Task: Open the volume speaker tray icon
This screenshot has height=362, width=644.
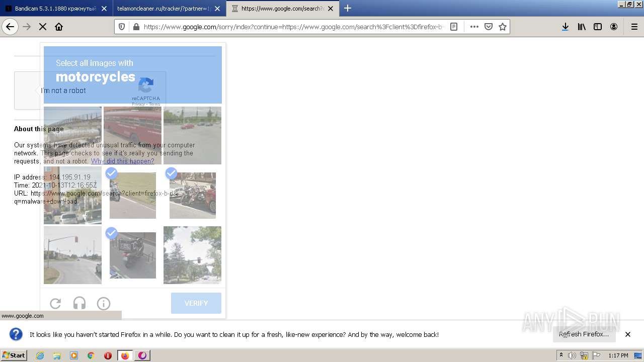Action: point(572,355)
